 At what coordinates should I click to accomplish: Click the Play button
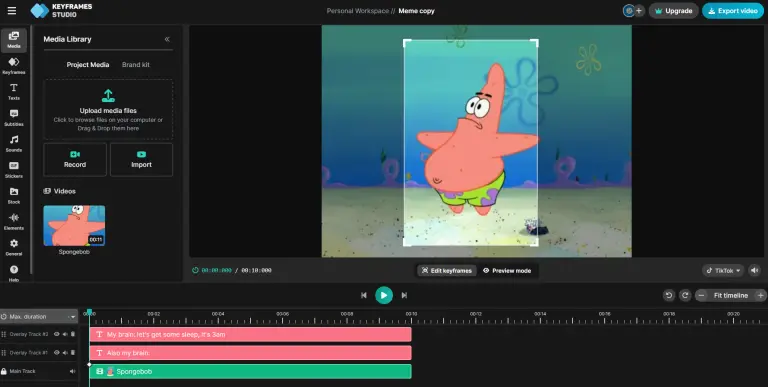coord(384,295)
